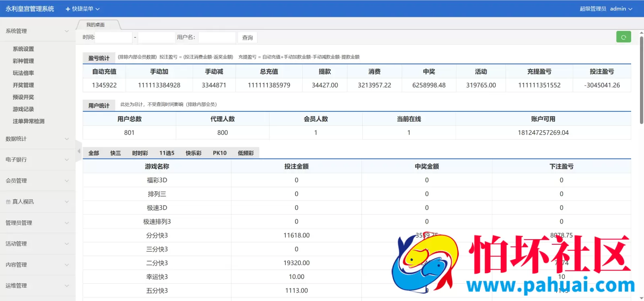Click the vertical scrollbar thumb
The width and height of the screenshot is (644, 301).
[641, 80]
